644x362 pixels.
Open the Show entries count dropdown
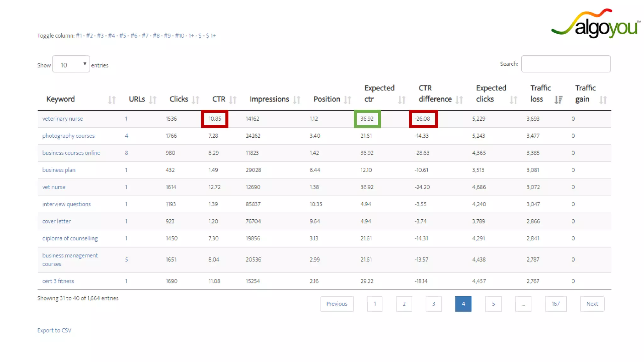pyautogui.click(x=71, y=64)
